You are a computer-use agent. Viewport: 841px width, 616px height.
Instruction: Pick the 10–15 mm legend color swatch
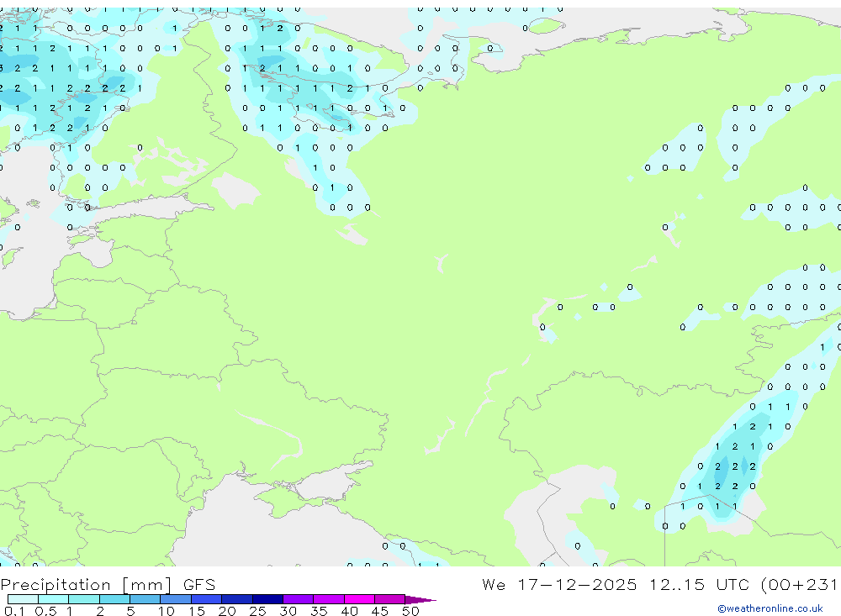pyautogui.click(x=176, y=599)
